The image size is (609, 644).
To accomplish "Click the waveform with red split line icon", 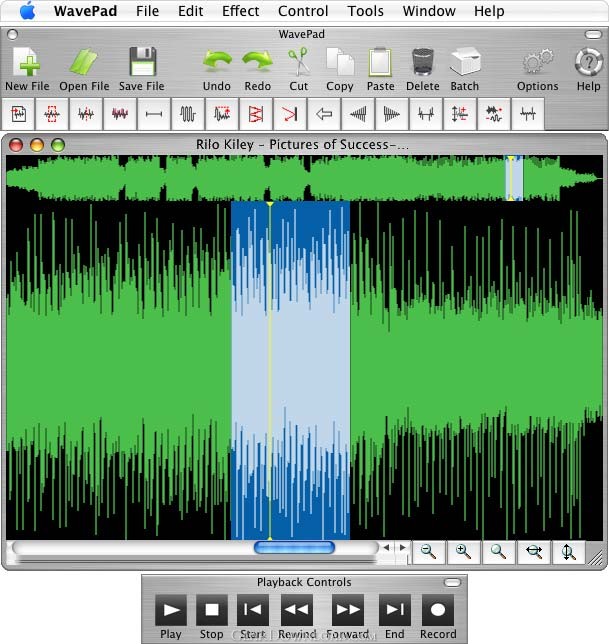I will [86, 114].
